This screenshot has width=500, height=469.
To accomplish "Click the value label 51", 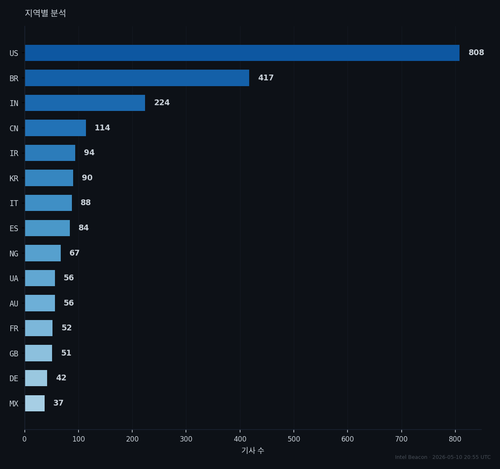I will click(x=66, y=353).
